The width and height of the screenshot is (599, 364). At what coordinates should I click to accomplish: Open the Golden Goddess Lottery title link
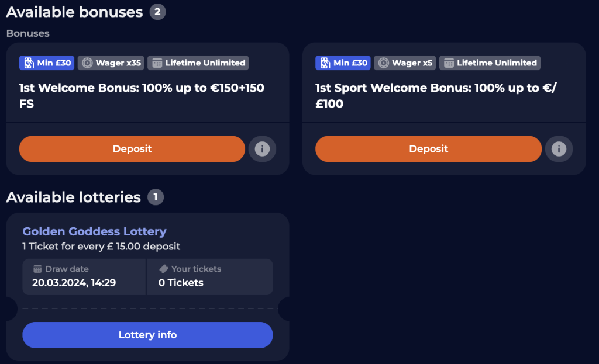(94, 231)
